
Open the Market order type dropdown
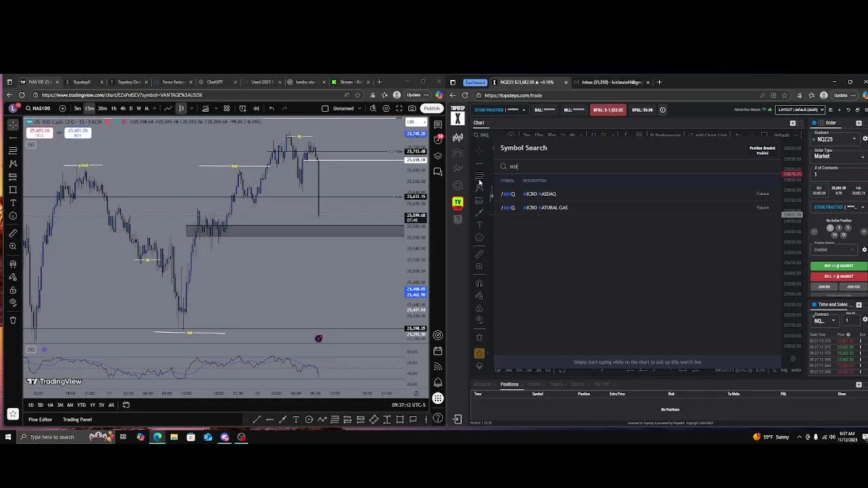point(840,157)
